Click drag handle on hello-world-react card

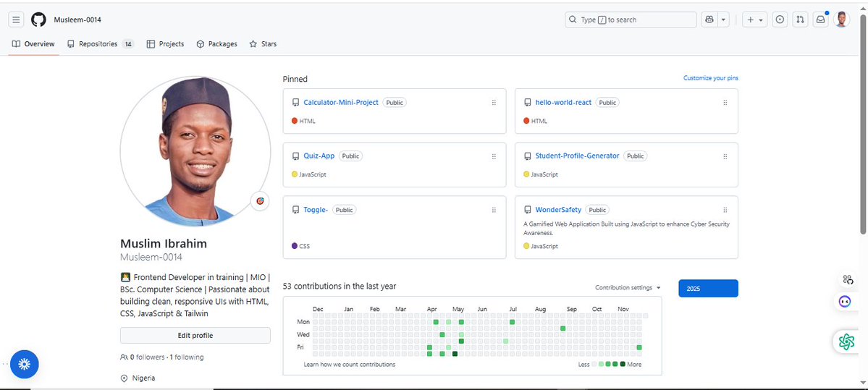tap(725, 103)
